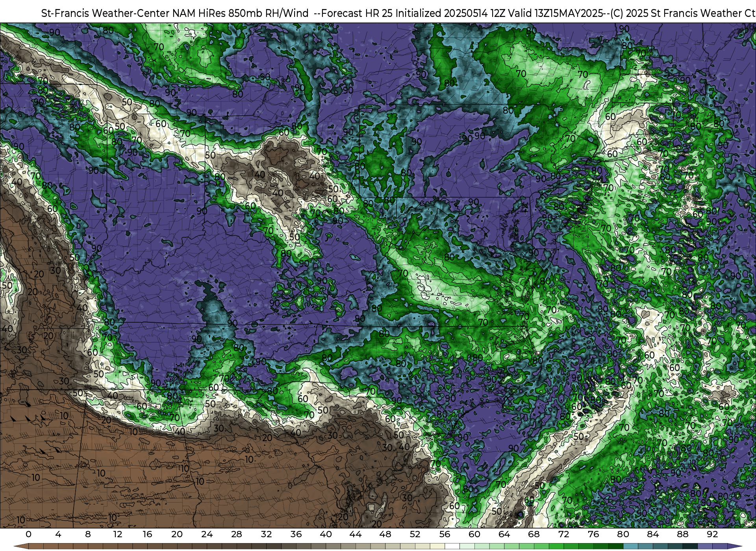Click the colorbar tick label '12'

tap(118, 534)
